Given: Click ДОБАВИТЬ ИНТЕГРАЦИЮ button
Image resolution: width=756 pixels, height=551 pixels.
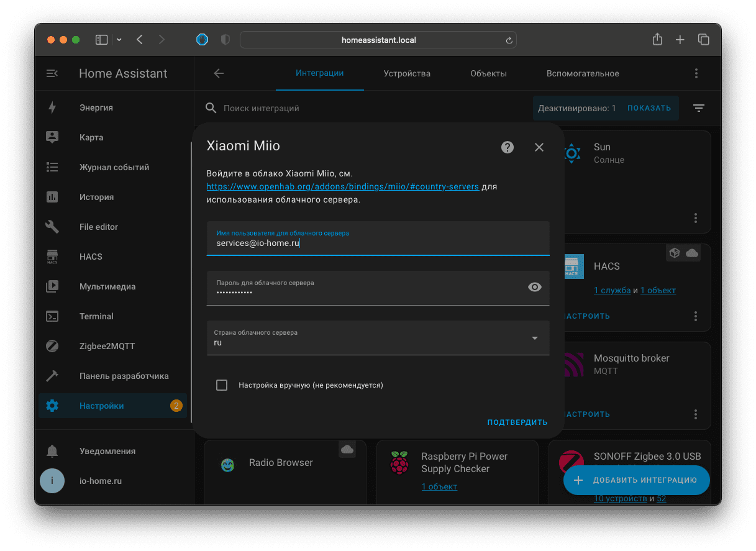Looking at the screenshot, I should pos(636,480).
